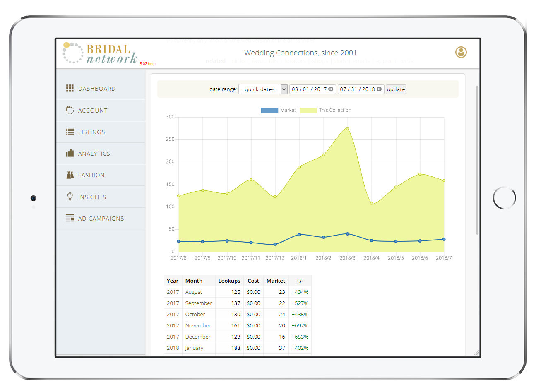Click the Insights lightbulb icon

(70, 197)
